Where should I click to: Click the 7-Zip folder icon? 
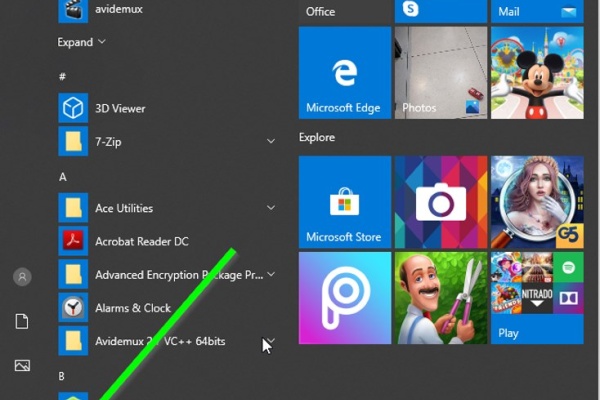pyautogui.click(x=73, y=141)
